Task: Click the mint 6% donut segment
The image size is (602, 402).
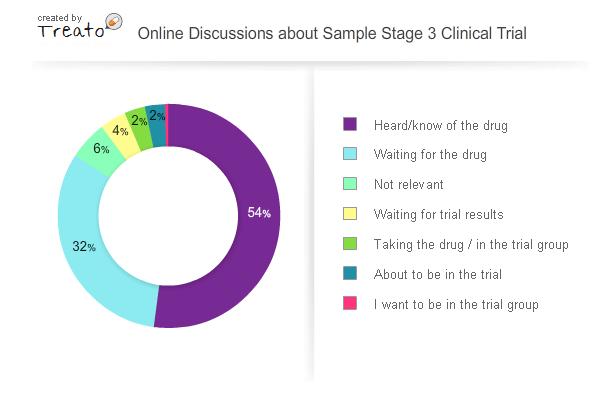Action: (x=101, y=150)
